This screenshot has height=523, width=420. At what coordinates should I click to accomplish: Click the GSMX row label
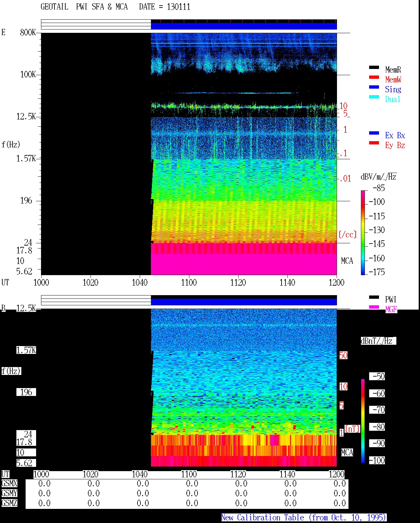pos(9,484)
